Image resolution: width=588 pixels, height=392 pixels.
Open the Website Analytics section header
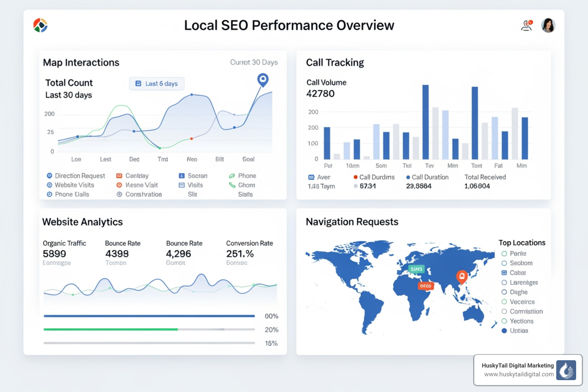click(82, 222)
